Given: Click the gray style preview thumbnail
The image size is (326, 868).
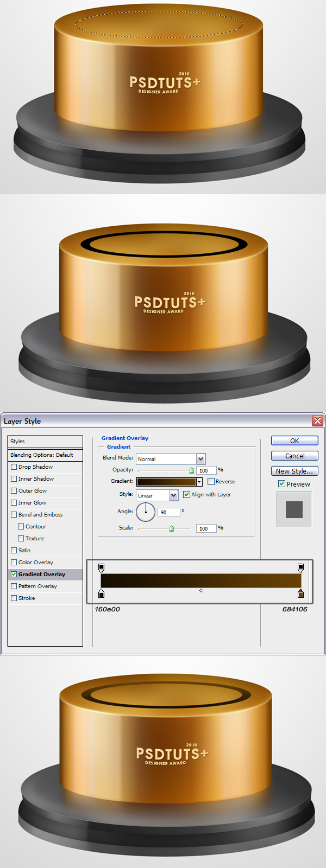Looking at the screenshot, I should pyautogui.click(x=294, y=509).
